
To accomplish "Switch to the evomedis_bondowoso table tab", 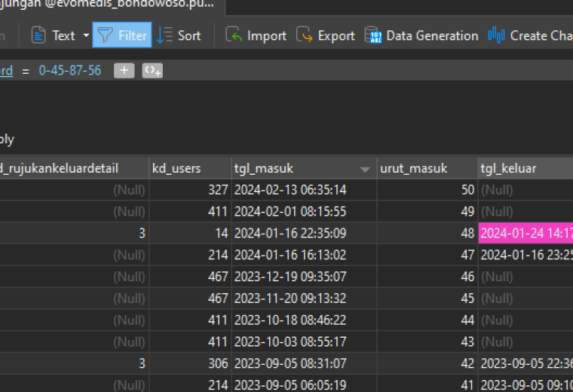I will coord(109,5).
